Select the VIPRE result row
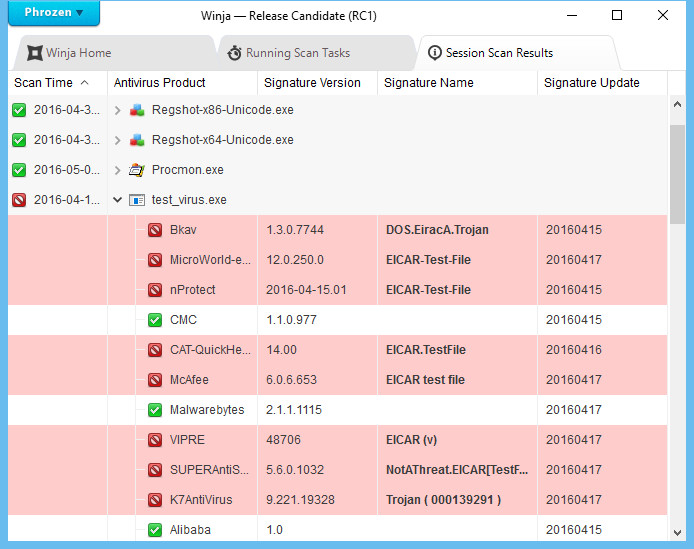 338,440
